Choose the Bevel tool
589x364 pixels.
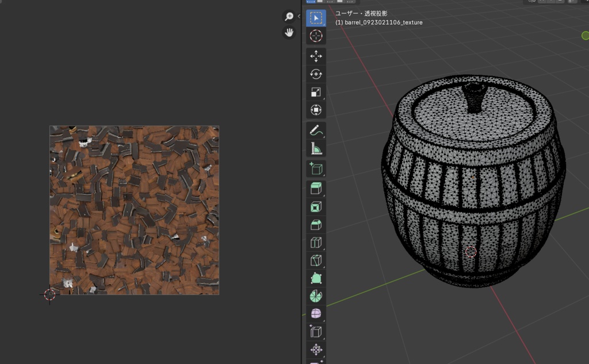point(316,224)
